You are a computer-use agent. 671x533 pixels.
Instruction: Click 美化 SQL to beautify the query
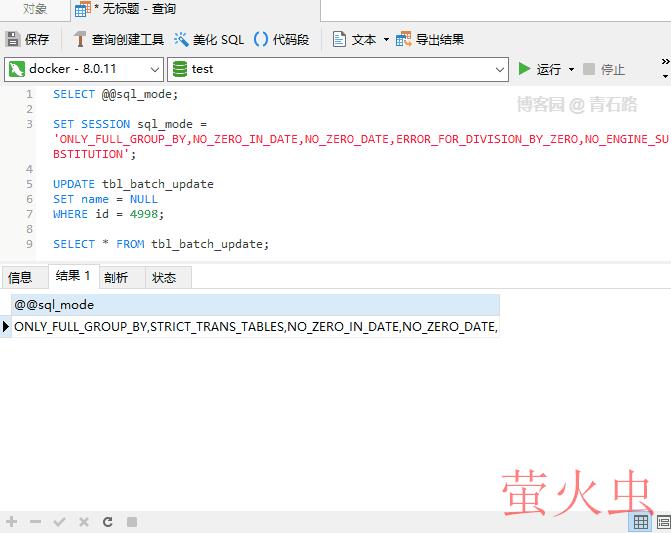(x=209, y=40)
